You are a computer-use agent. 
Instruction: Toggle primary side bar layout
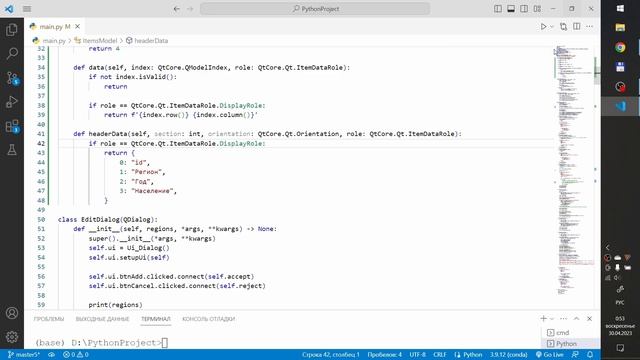pyautogui.click(x=498, y=9)
